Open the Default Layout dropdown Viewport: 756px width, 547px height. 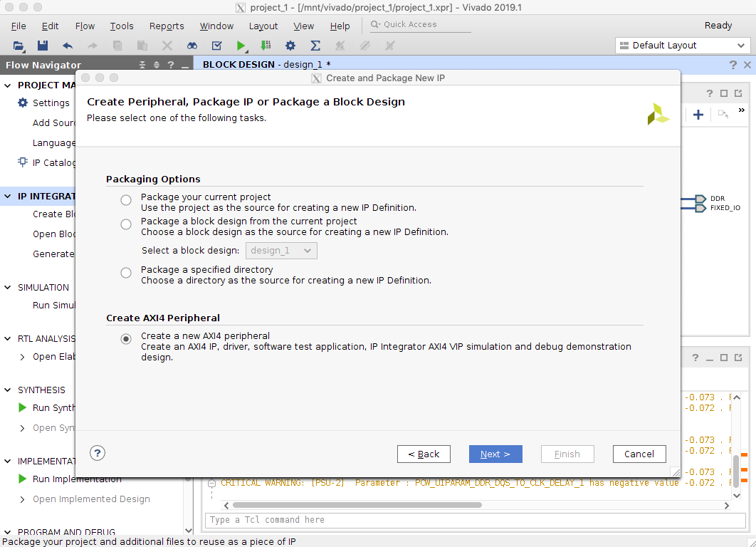tap(683, 46)
